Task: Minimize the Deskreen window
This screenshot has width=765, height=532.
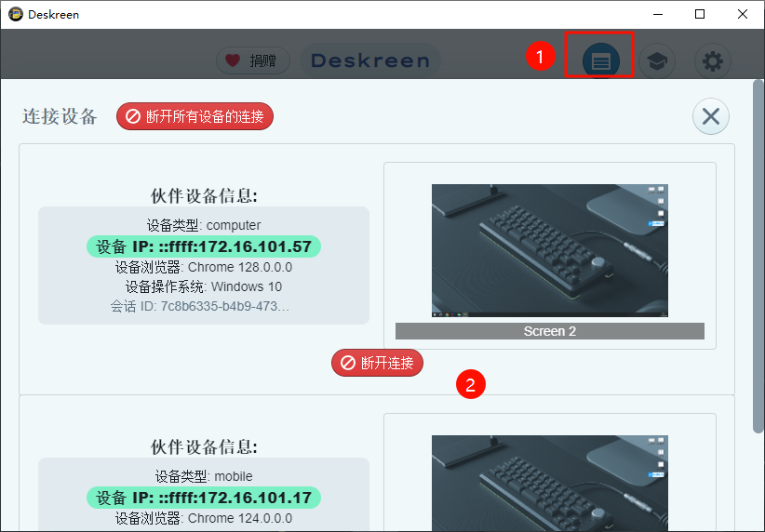Action: (x=657, y=14)
